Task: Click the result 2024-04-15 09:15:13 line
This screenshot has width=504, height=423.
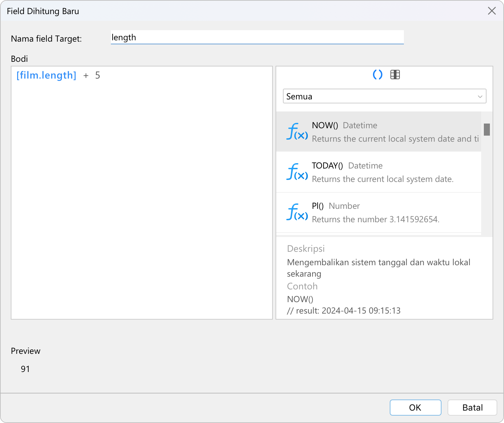Action: (344, 311)
